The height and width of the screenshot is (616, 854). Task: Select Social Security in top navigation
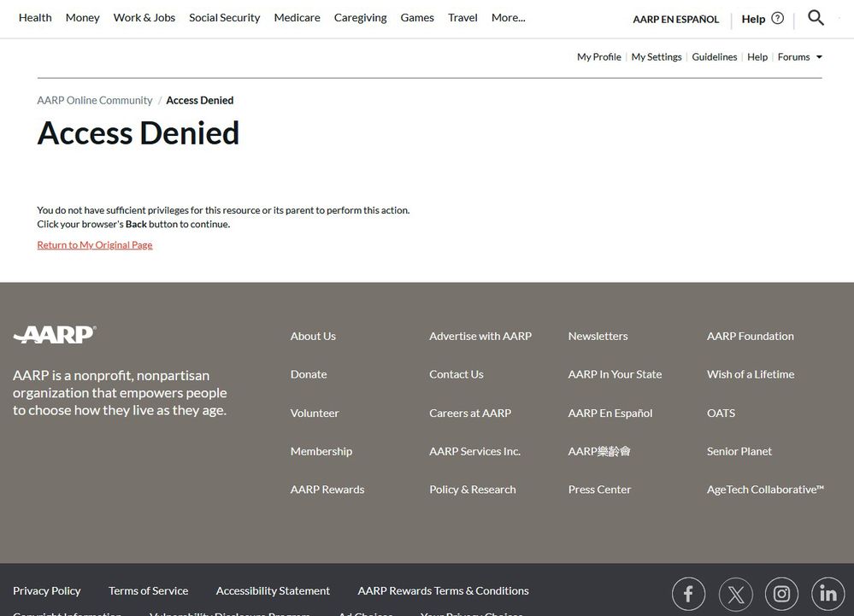(224, 18)
